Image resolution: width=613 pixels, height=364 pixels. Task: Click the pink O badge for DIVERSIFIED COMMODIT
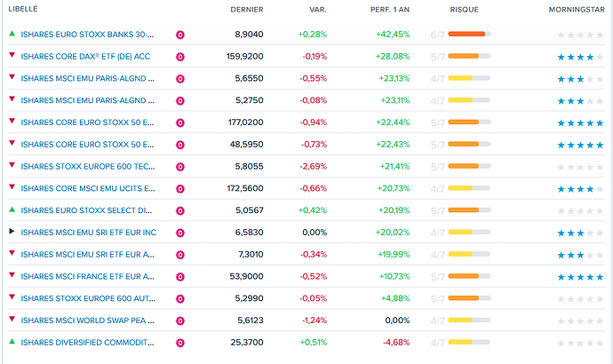(179, 343)
